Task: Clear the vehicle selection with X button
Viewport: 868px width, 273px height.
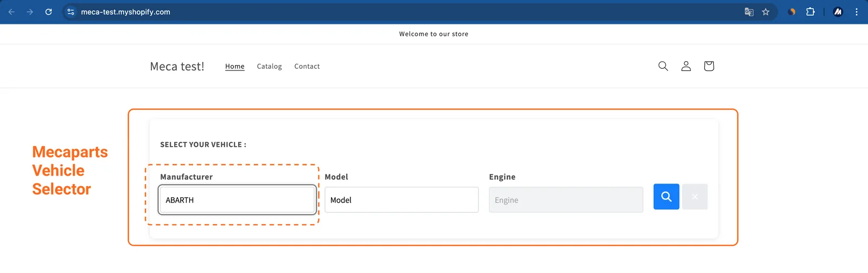Action: tap(694, 197)
